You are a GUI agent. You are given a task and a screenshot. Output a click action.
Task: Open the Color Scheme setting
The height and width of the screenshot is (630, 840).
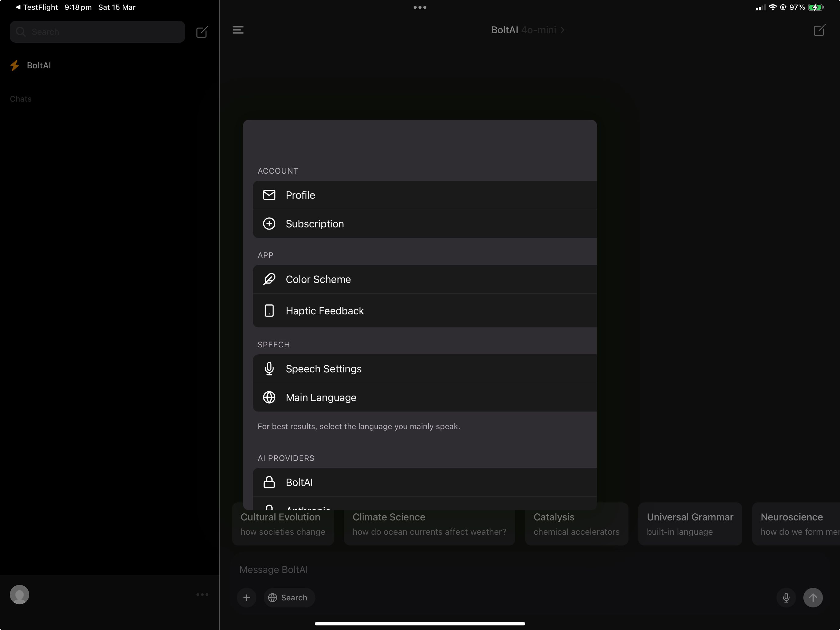click(425, 280)
